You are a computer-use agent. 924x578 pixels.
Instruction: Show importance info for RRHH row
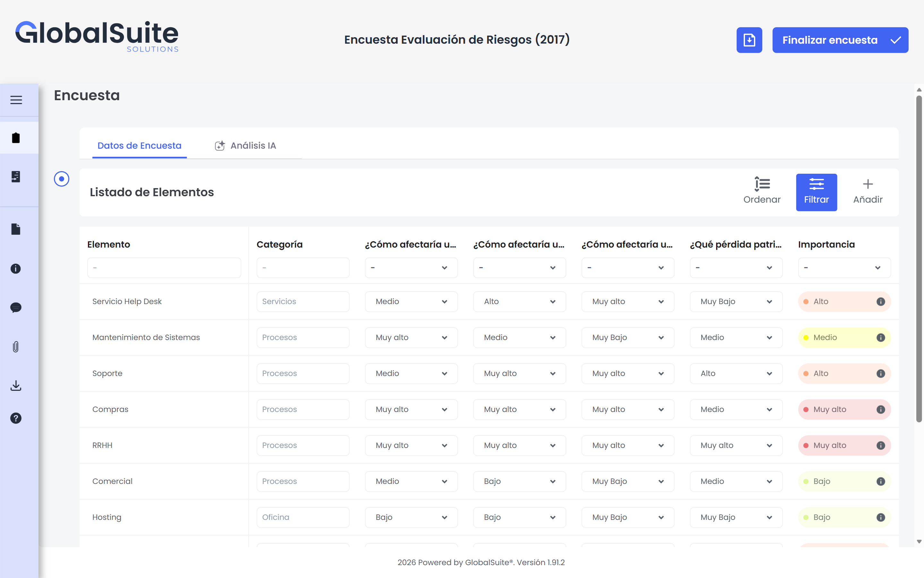pos(881,445)
